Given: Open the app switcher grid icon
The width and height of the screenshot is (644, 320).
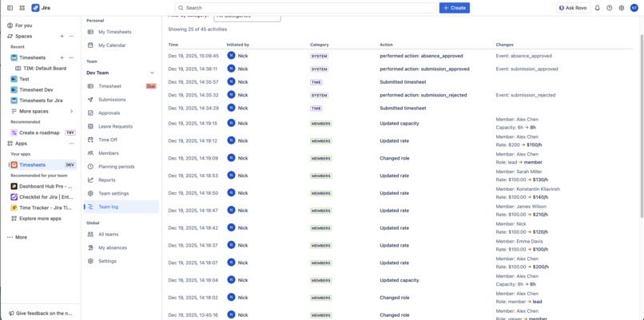Looking at the screenshot, I should click(22, 8).
